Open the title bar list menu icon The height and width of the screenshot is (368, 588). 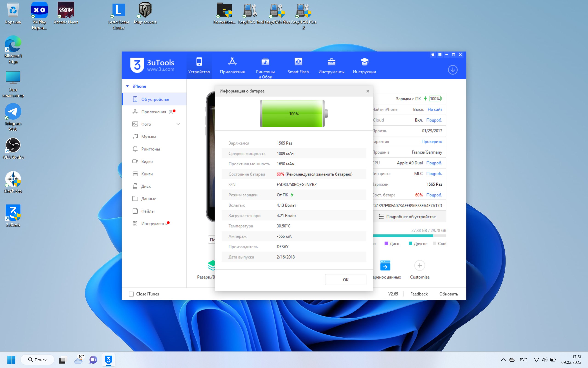click(x=440, y=55)
